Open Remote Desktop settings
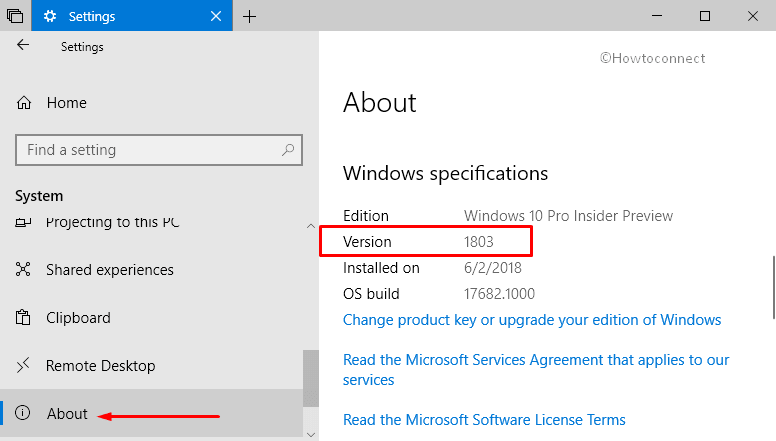This screenshot has height=441, width=776. point(100,366)
